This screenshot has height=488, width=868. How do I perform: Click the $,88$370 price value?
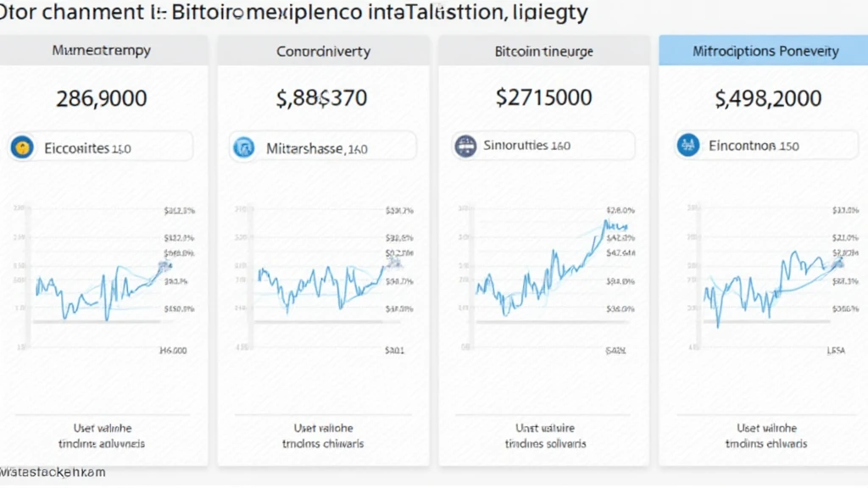322,98
